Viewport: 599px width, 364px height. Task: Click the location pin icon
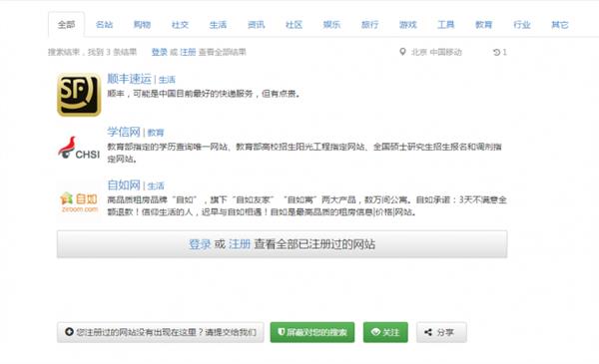[x=402, y=52]
